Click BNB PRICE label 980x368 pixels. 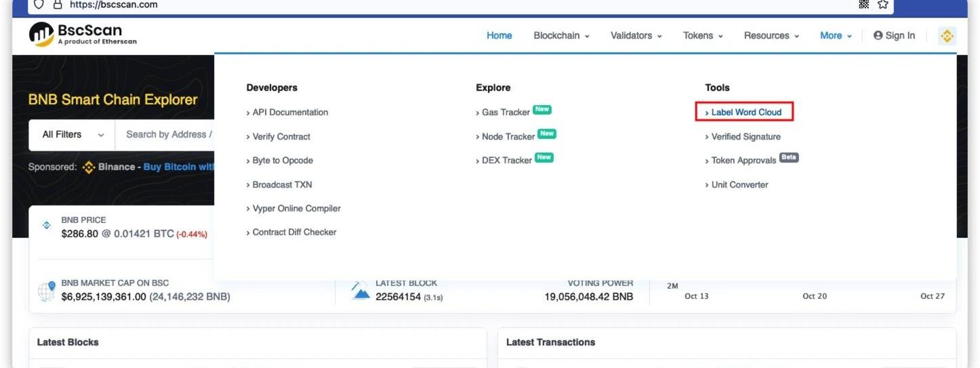tap(83, 220)
